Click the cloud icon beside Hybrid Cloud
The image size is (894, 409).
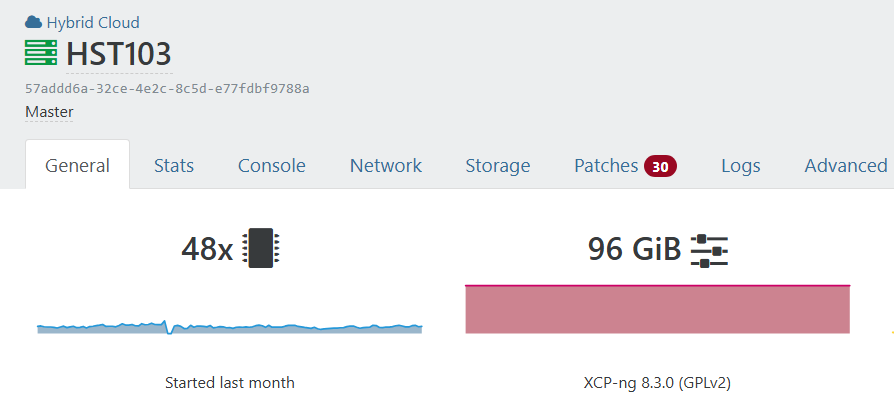33,22
